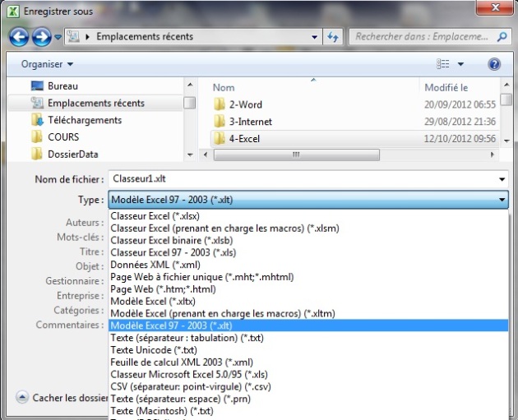Click the Excel icon in title bar

(13, 12)
